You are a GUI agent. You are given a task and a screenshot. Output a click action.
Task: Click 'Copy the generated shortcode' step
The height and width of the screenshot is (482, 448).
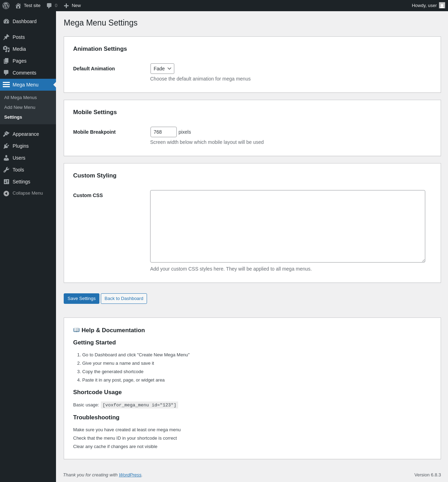(x=113, y=372)
